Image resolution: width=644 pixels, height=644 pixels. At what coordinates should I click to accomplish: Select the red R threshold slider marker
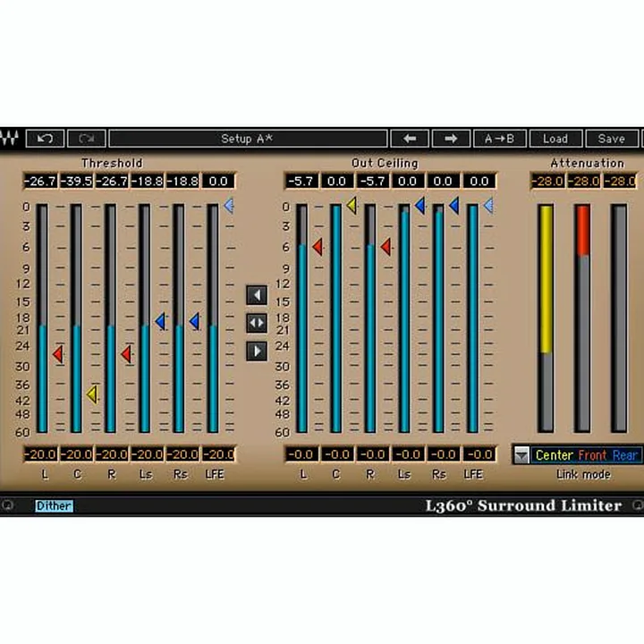point(126,354)
